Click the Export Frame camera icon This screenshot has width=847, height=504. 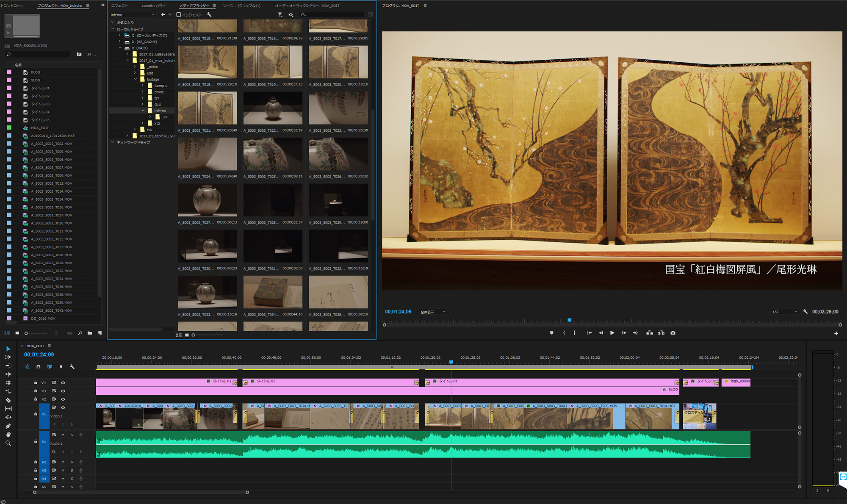tap(673, 333)
